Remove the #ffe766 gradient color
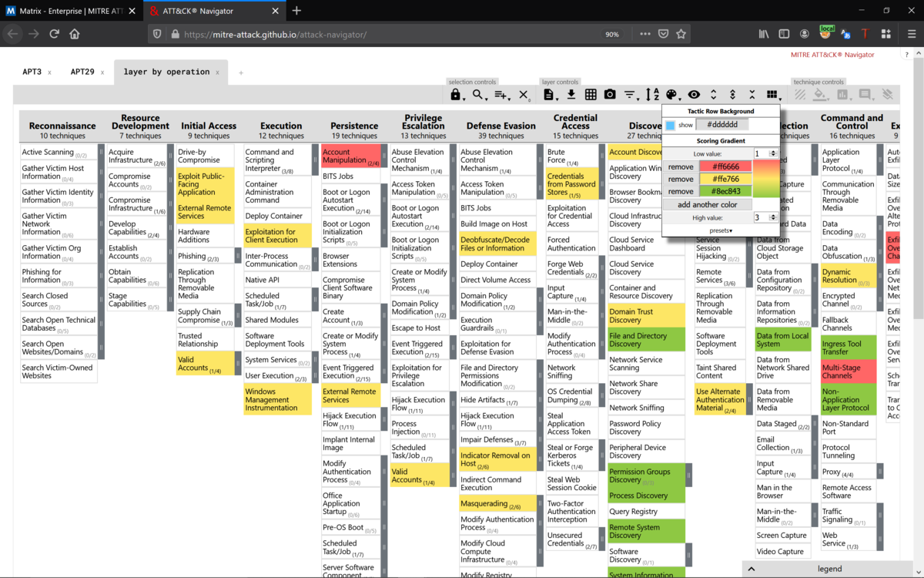 681,179
